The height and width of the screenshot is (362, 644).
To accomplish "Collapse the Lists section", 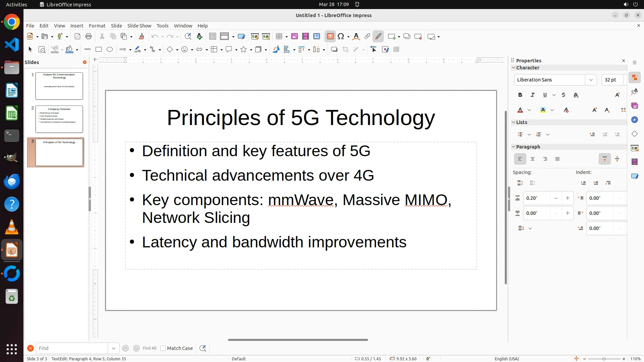I will [514, 122].
